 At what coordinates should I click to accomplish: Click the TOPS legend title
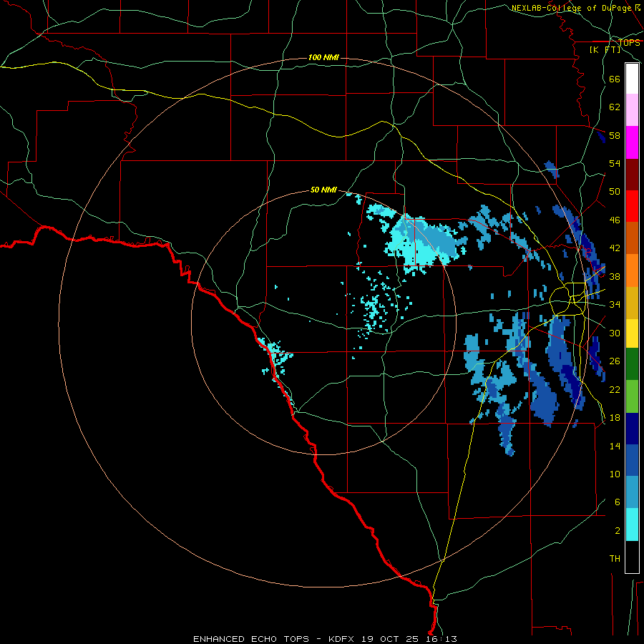629,43
